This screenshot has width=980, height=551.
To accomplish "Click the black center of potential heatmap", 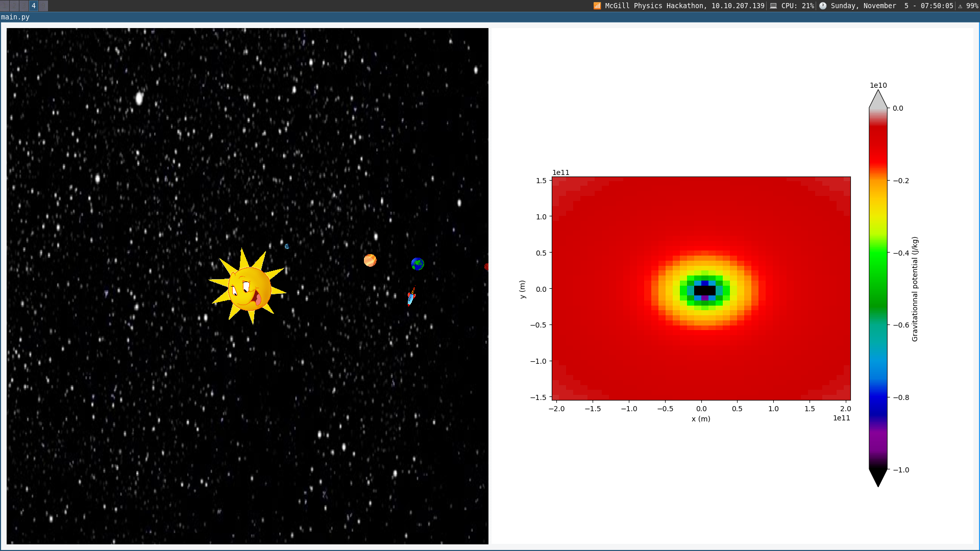I will tap(705, 290).
